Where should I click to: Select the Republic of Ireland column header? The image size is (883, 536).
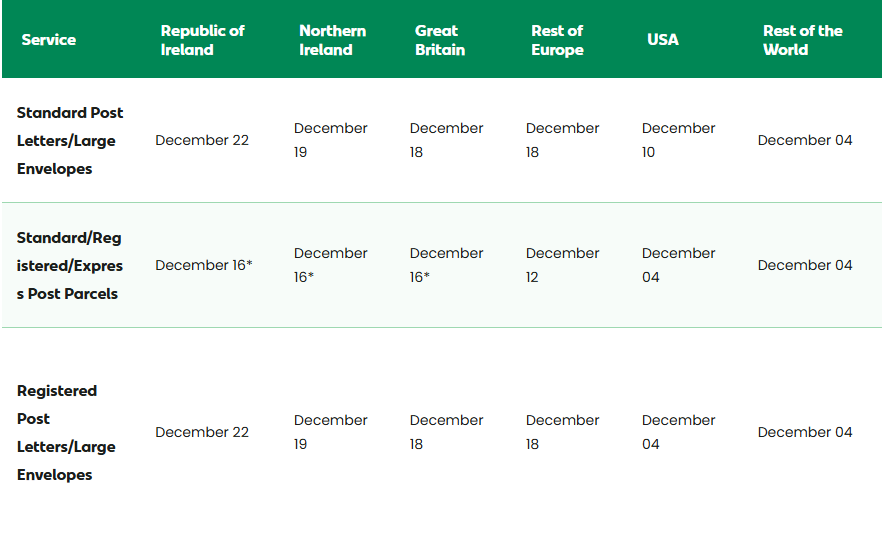pyautogui.click(x=202, y=40)
